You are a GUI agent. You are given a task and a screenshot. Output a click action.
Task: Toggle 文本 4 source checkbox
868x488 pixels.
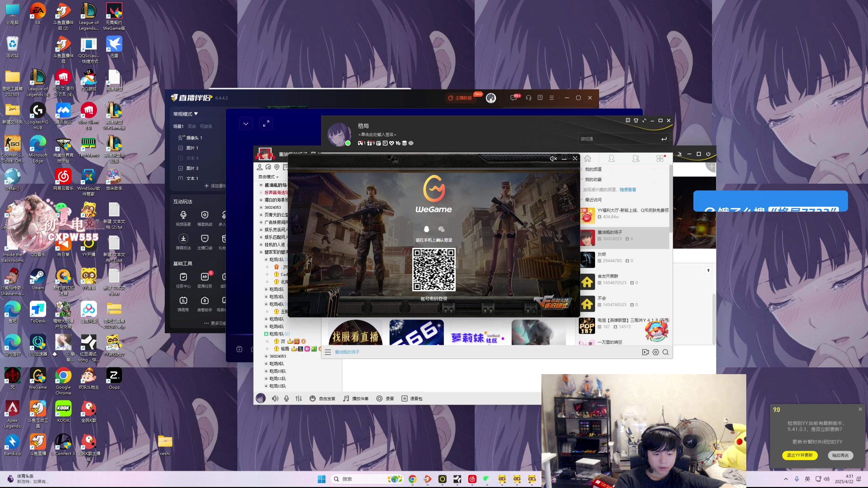pyautogui.click(x=181, y=158)
